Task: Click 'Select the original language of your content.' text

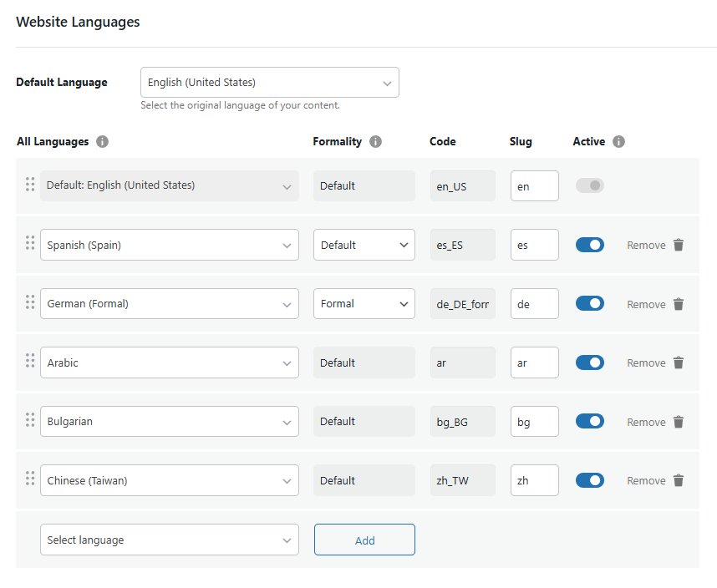Action: point(240,105)
